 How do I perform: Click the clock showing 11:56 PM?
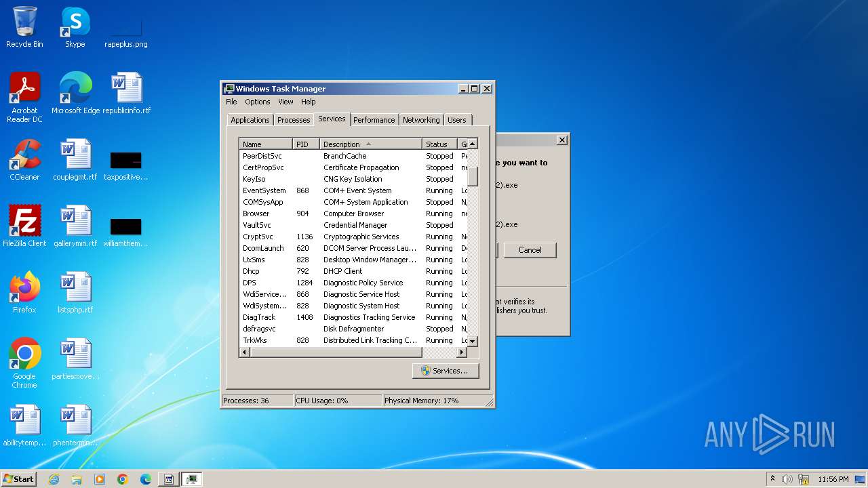(833, 479)
